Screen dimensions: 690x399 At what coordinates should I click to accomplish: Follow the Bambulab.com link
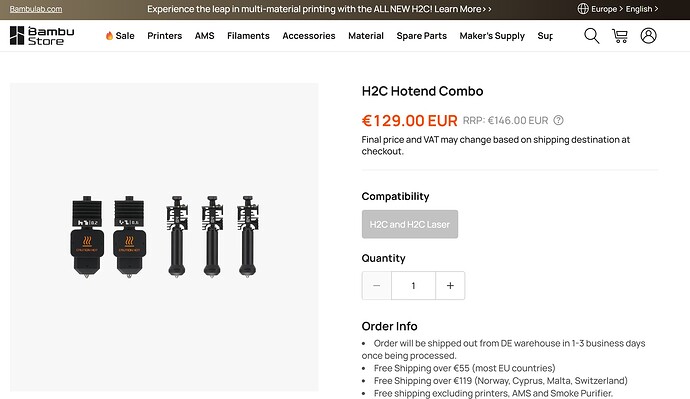[x=36, y=9]
